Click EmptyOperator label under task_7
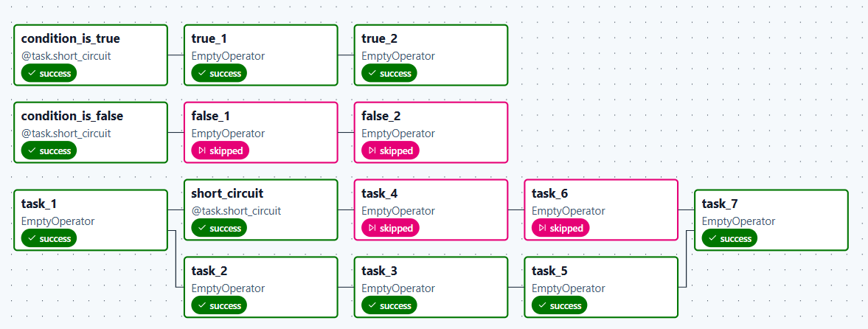Viewport: 868px width, 329px height. pos(738,221)
